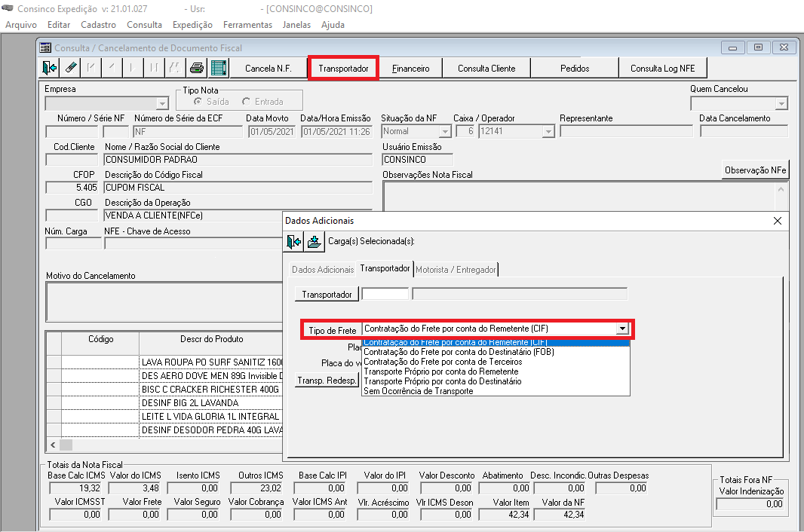Screen dimensions: 804x532
Task: Select the Saída radio button
Action: click(198, 102)
